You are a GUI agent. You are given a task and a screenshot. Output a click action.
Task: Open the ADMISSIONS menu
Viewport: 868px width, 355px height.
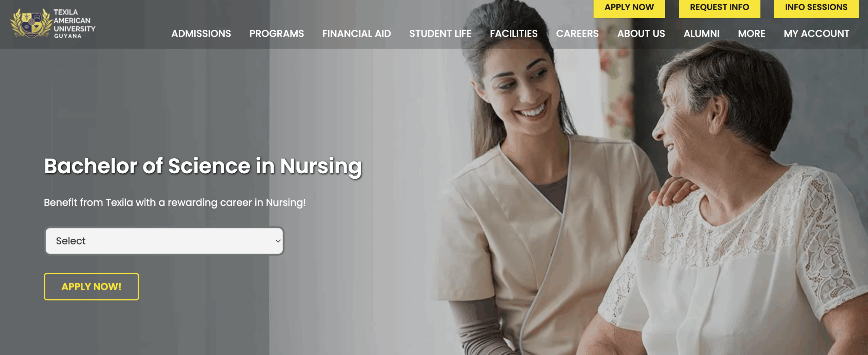[201, 33]
